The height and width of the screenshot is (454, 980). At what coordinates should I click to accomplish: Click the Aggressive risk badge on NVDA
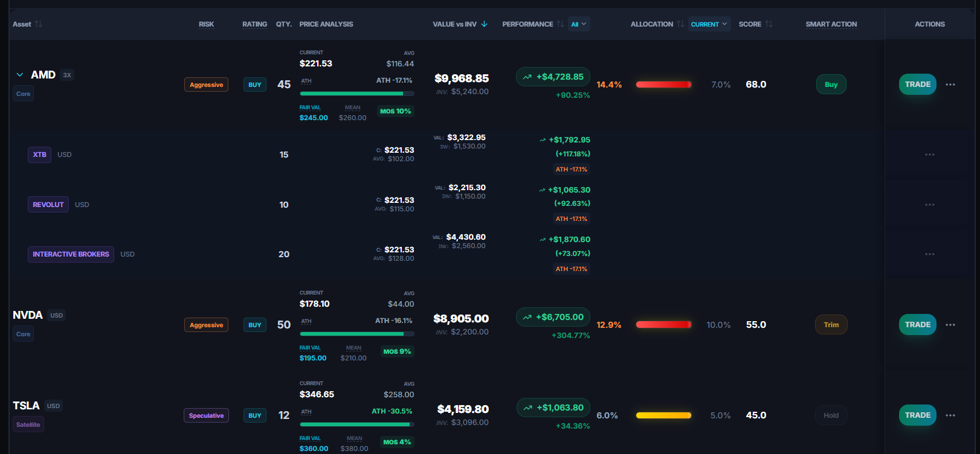point(206,325)
